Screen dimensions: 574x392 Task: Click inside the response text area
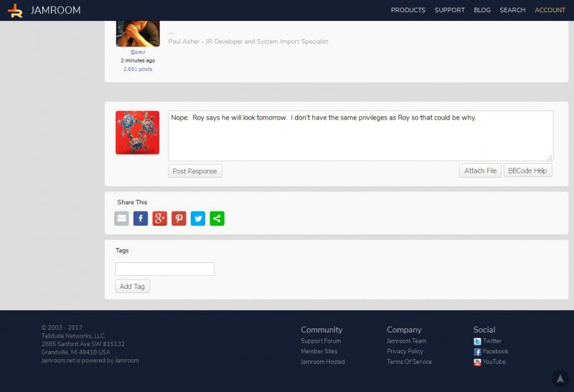[x=360, y=136]
